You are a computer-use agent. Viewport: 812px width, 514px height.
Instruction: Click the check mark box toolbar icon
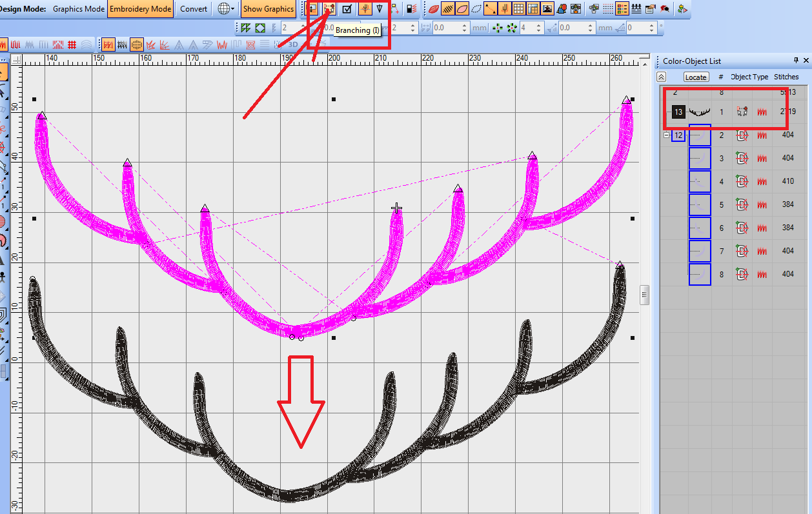pyautogui.click(x=347, y=9)
